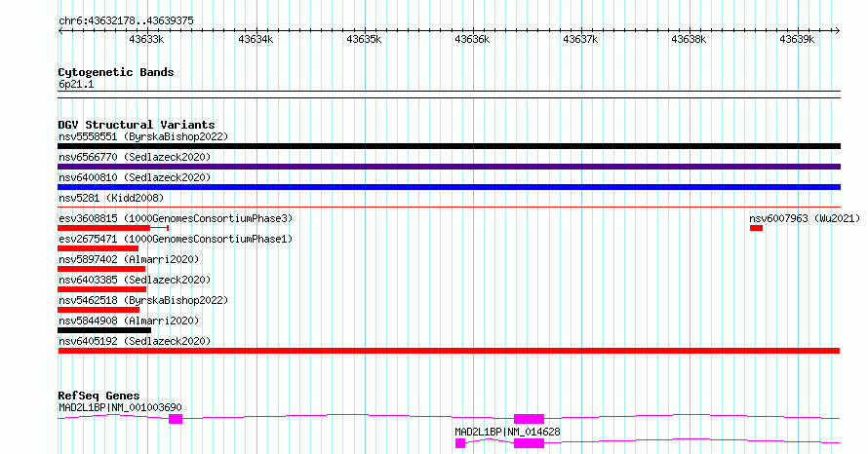Screen dimensions: 868x454
Task: Select the nsv6566770 purple variant bar
Action: point(449,167)
